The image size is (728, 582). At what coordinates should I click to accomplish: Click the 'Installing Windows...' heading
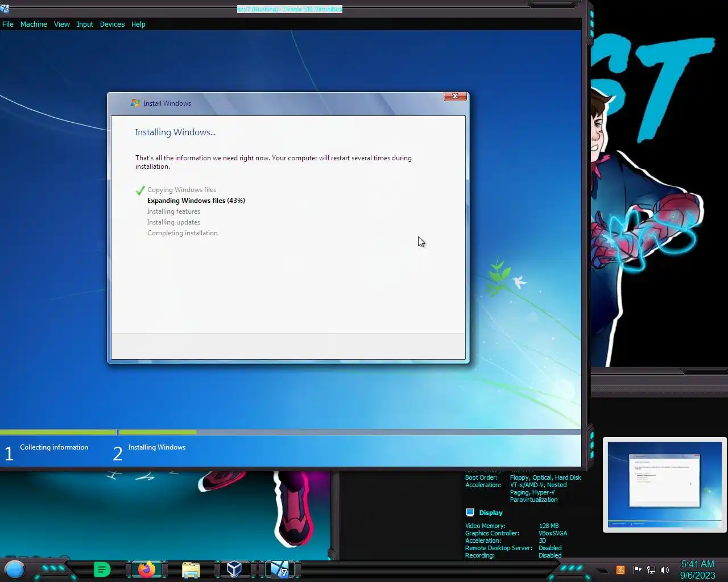(175, 132)
